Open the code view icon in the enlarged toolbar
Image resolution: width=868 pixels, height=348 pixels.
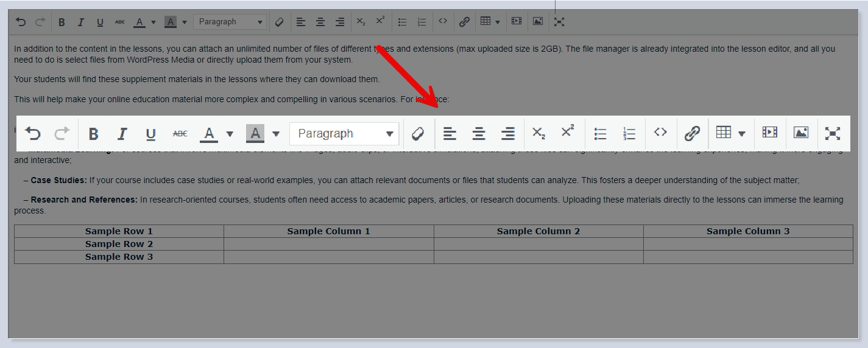661,133
